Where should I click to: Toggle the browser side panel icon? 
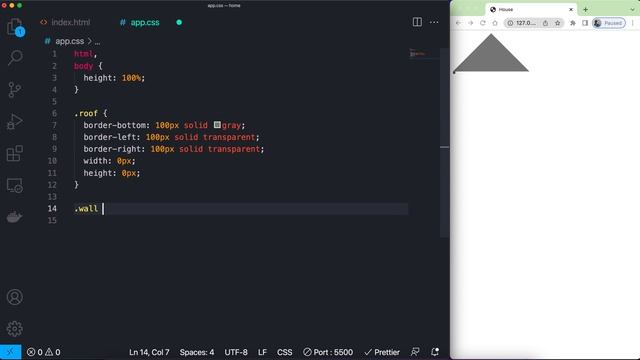pos(585,23)
